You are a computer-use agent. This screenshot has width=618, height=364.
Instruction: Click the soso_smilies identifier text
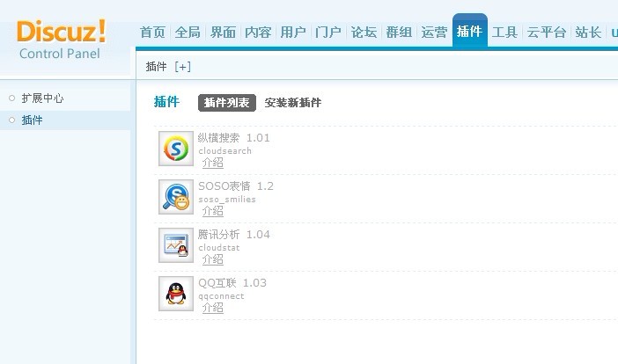tap(227, 200)
